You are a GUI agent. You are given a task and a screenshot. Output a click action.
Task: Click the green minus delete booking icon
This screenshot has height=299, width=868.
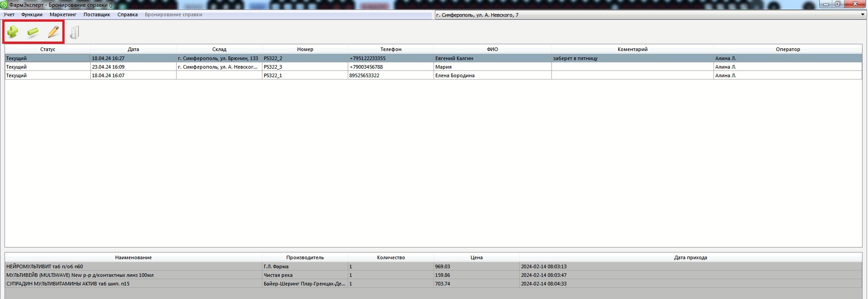(x=33, y=32)
